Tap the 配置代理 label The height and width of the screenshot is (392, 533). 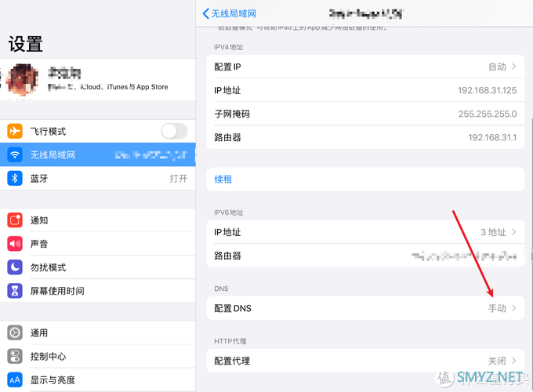coord(232,361)
